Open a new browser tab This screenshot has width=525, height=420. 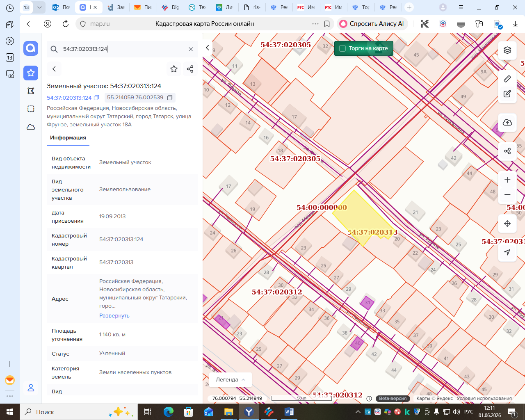click(x=409, y=7)
